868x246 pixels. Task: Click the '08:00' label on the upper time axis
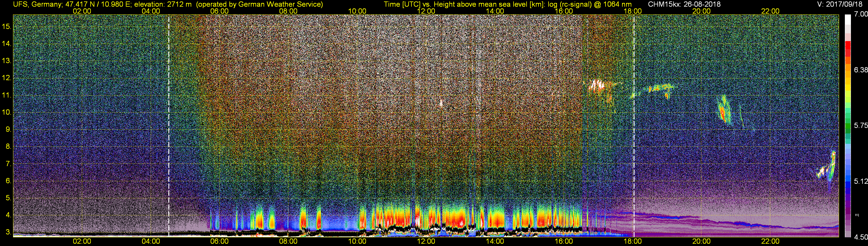point(288,11)
